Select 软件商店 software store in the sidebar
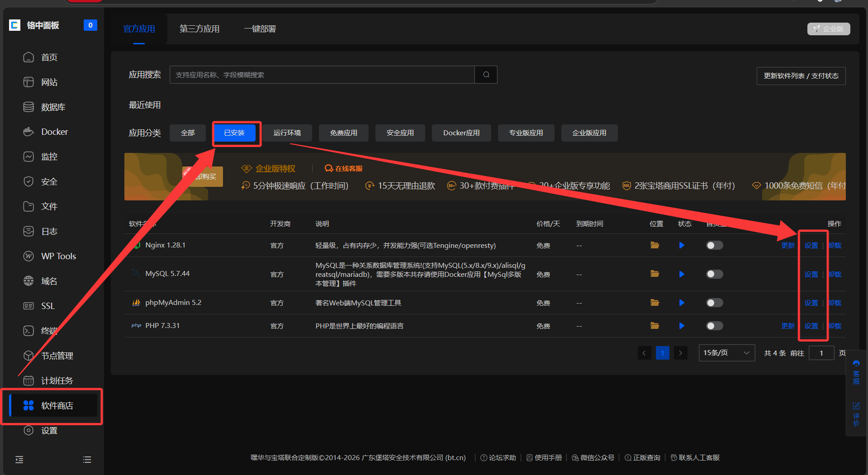This screenshot has width=868, height=475. pos(53,406)
